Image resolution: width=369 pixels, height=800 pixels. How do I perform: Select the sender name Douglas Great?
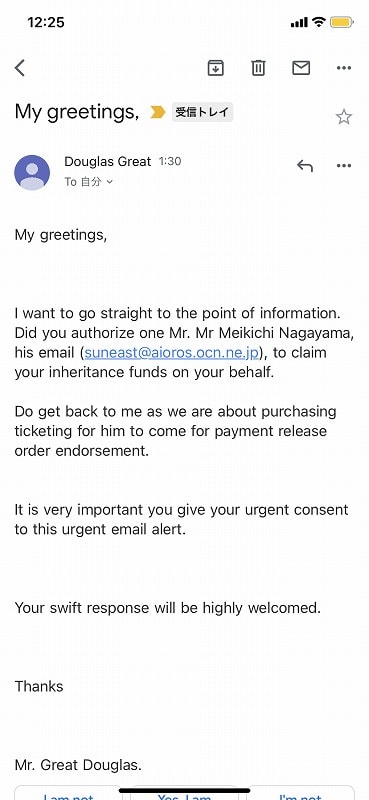[x=108, y=162]
